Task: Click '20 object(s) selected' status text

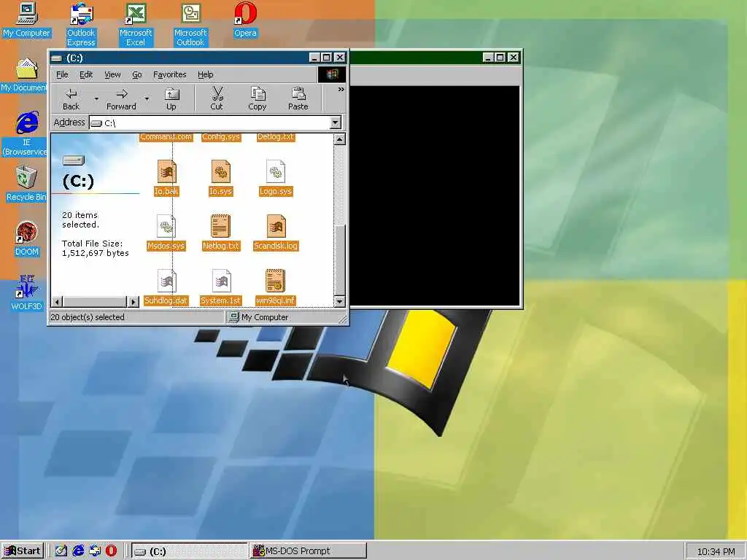Action: click(x=88, y=317)
